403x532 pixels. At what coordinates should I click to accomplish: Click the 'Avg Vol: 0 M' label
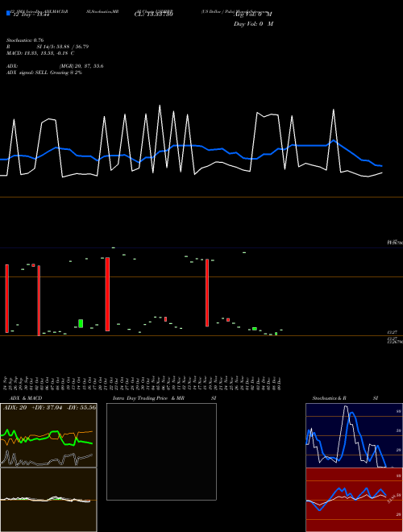pos(253,15)
